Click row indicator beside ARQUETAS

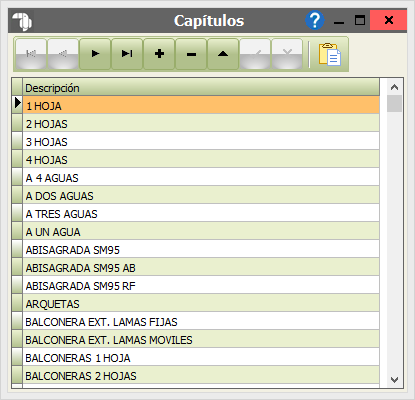[x=17, y=304]
